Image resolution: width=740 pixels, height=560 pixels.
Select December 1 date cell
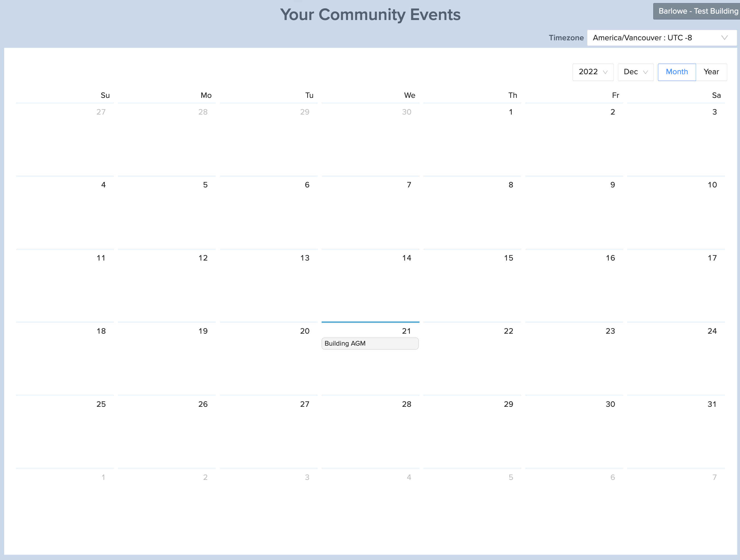point(472,139)
